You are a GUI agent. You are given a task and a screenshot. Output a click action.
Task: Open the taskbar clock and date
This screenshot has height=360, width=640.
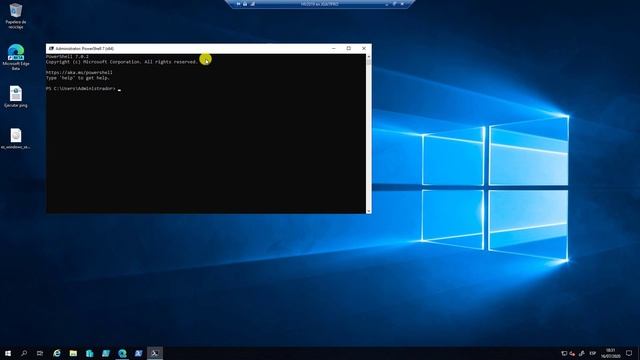point(611,353)
